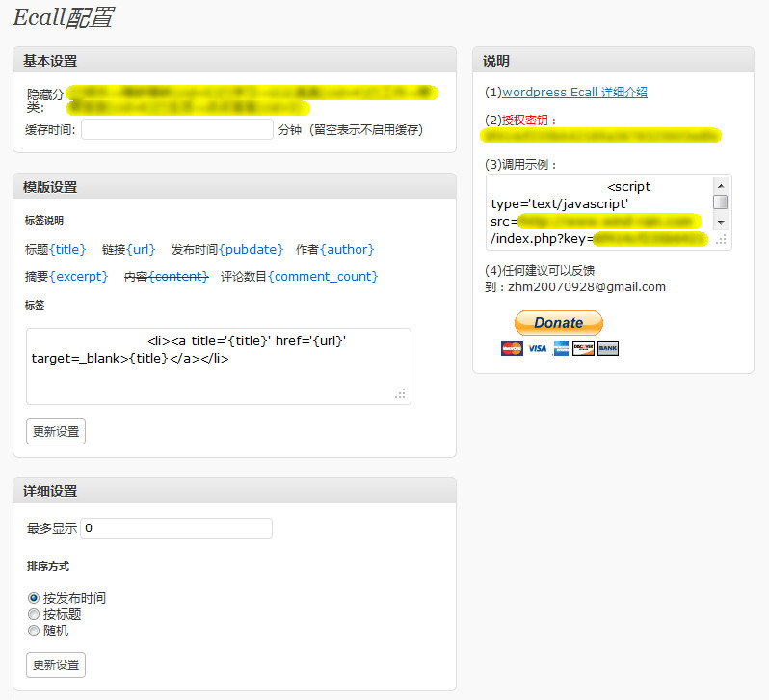Collapse the 基本设置 panel header
Image resolution: width=769 pixels, height=700 pixels.
[234, 61]
